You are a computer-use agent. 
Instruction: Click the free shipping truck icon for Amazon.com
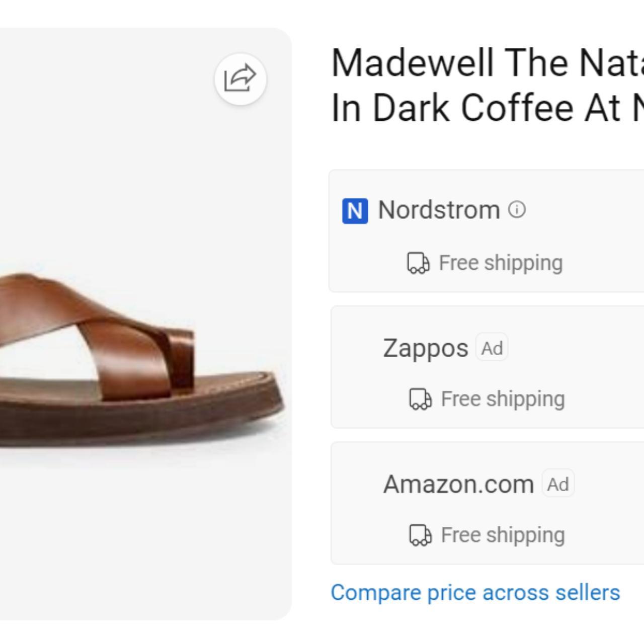pyautogui.click(x=420, y=535)
